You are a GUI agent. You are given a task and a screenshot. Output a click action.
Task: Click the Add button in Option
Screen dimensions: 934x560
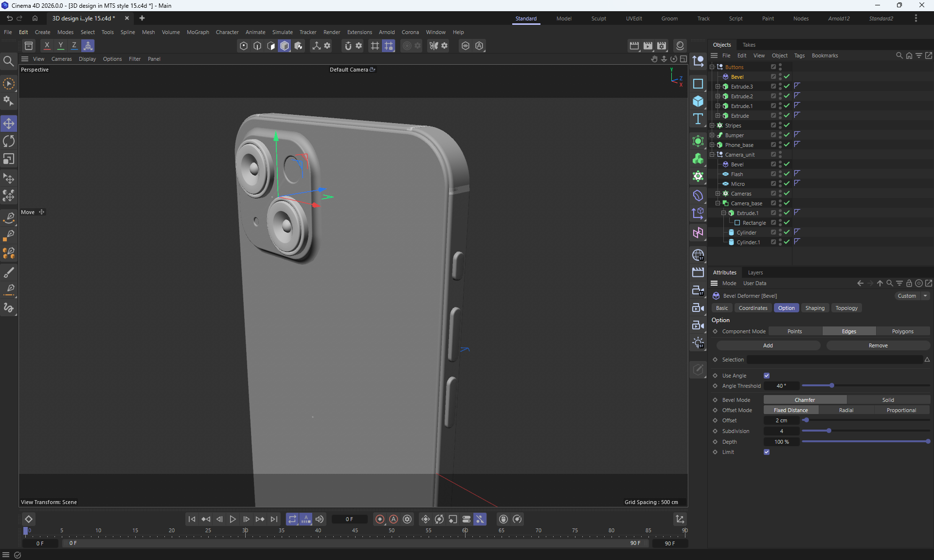point(768,345)
